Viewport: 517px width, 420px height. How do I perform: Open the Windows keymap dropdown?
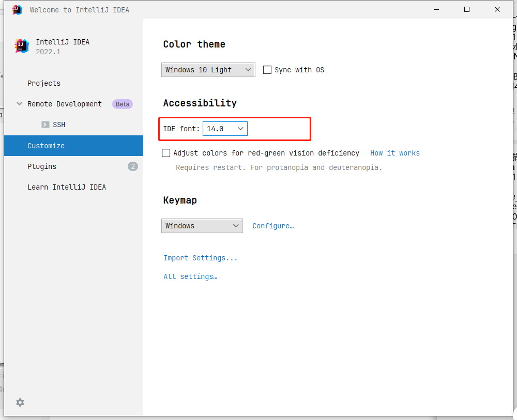point(202,226)
